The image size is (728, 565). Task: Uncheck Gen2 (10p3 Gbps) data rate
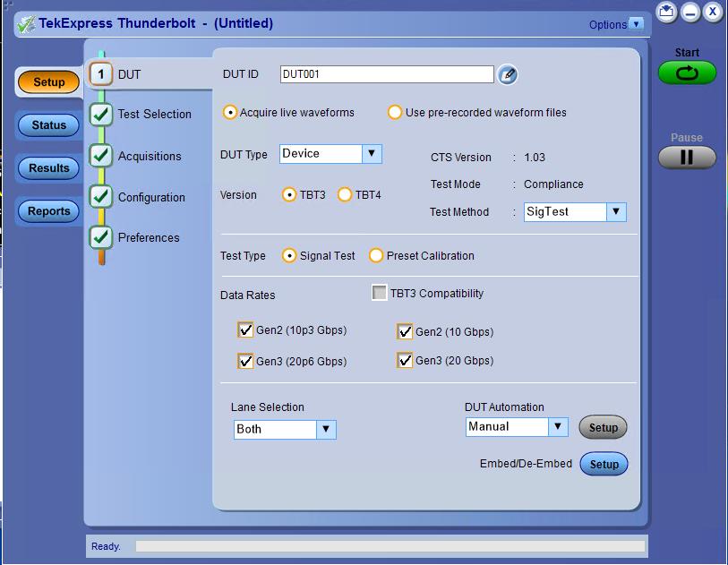click(245, 330)
